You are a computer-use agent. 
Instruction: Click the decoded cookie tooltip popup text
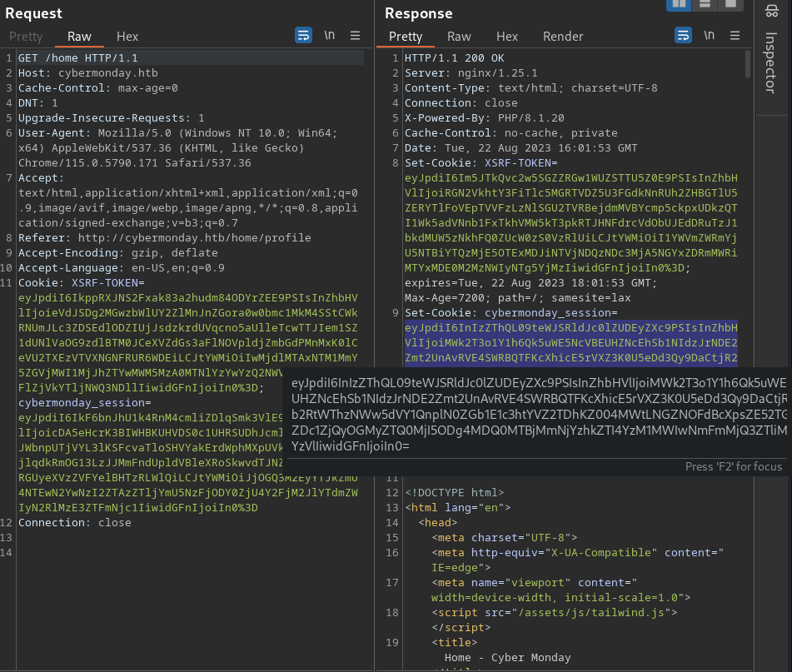539,414
